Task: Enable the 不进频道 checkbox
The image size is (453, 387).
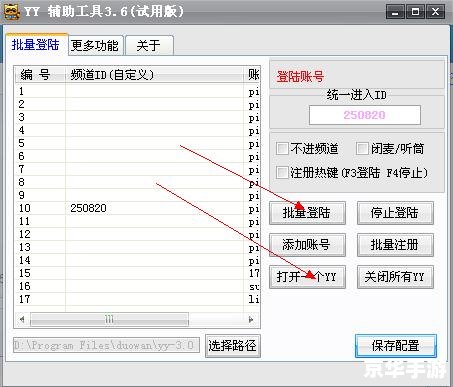Action: coord(282,148)
